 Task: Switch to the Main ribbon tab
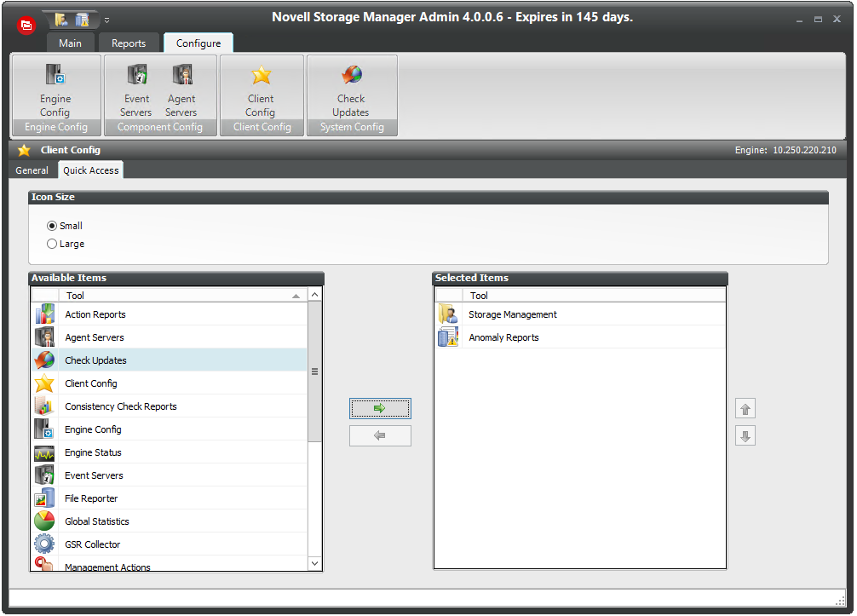(70, 43)
